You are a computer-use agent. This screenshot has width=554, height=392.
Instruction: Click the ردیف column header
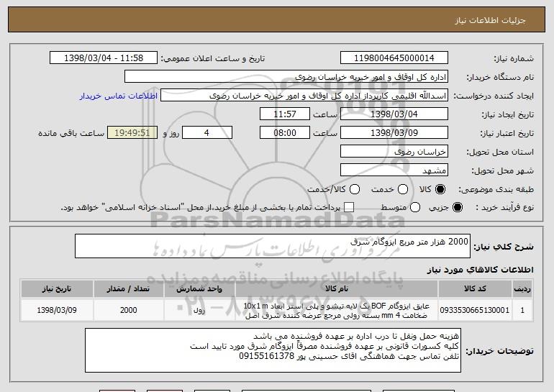point(522,289)
